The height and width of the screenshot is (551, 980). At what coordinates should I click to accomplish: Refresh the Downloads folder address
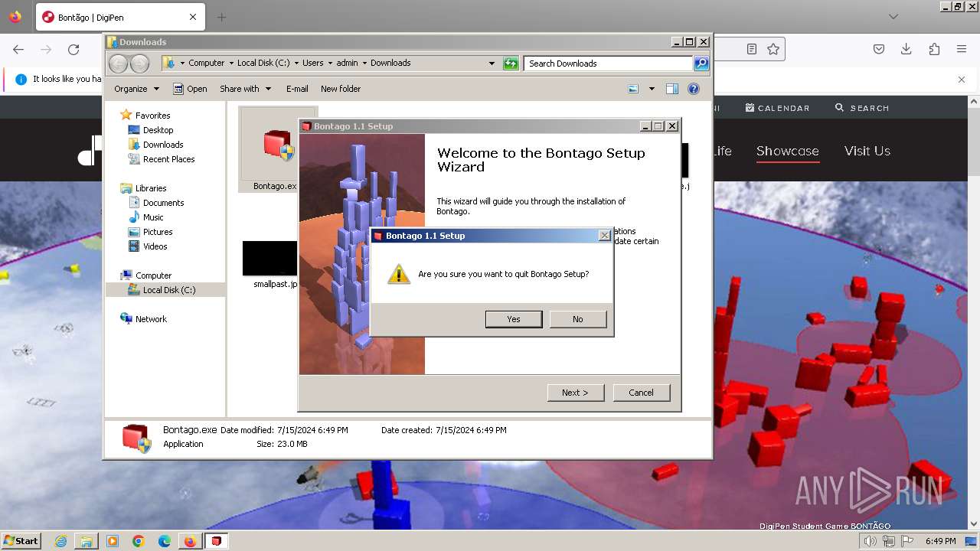pos(511,64)
